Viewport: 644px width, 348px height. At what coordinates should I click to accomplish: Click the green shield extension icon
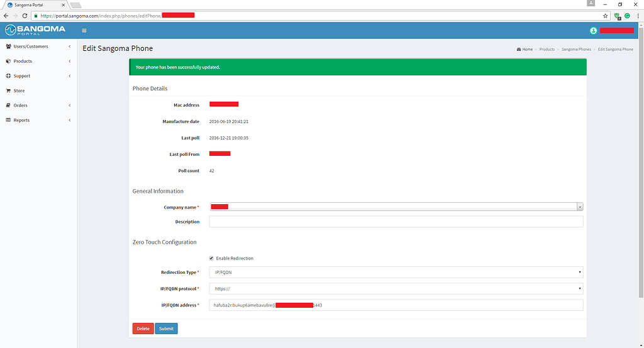pos(617,16)
